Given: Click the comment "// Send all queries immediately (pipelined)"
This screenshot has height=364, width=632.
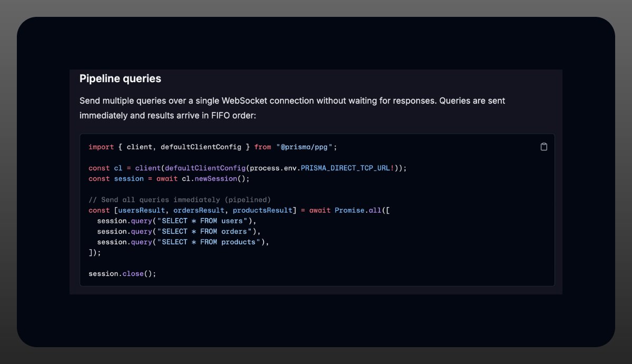Looking at the screenshot, I should coord(180,200).
